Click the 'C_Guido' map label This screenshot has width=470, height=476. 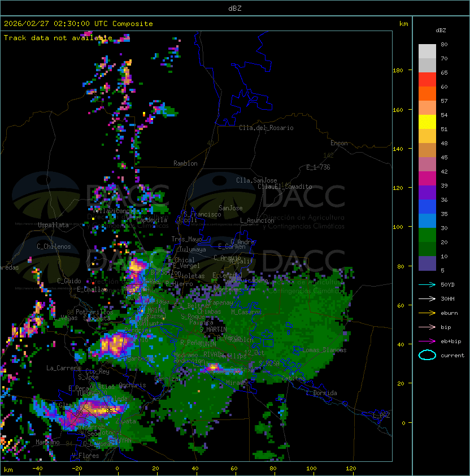tap(69, 281)
